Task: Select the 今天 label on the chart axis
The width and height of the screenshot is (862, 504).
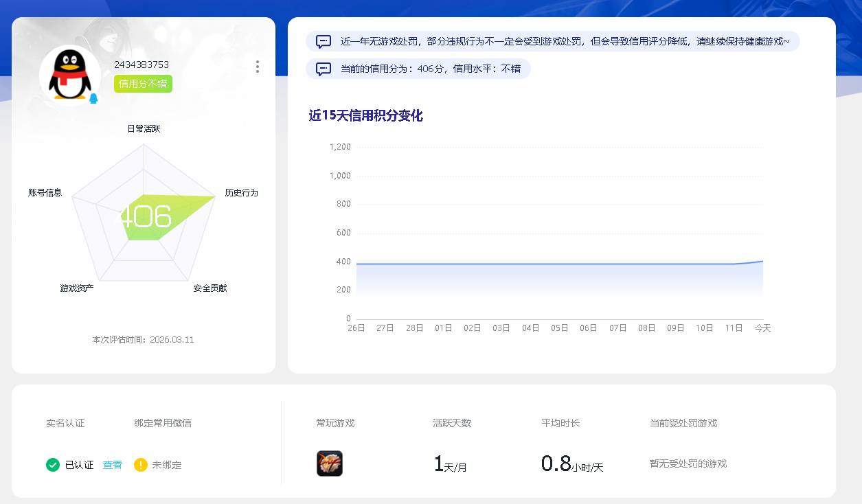Action: click(761, 328)
